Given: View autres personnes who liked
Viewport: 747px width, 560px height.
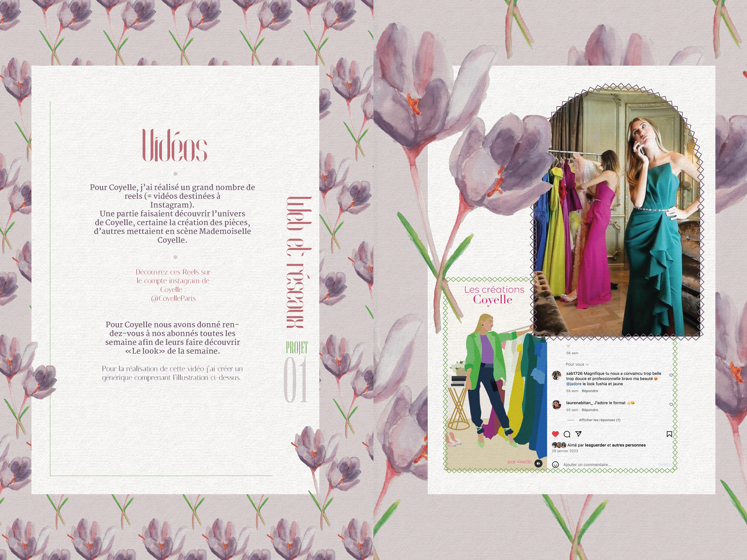Looking at the screenshot, I should [x=628, y=445].
